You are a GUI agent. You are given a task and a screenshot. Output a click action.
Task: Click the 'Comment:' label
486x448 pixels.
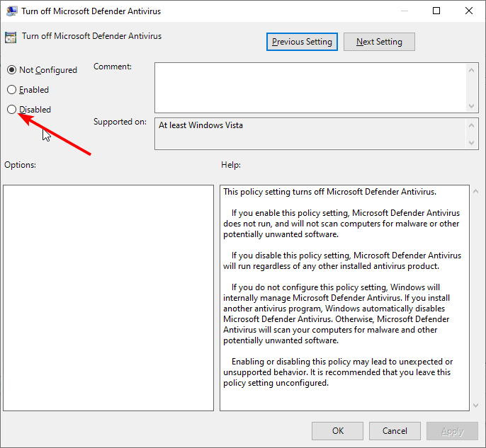point(113,67)
